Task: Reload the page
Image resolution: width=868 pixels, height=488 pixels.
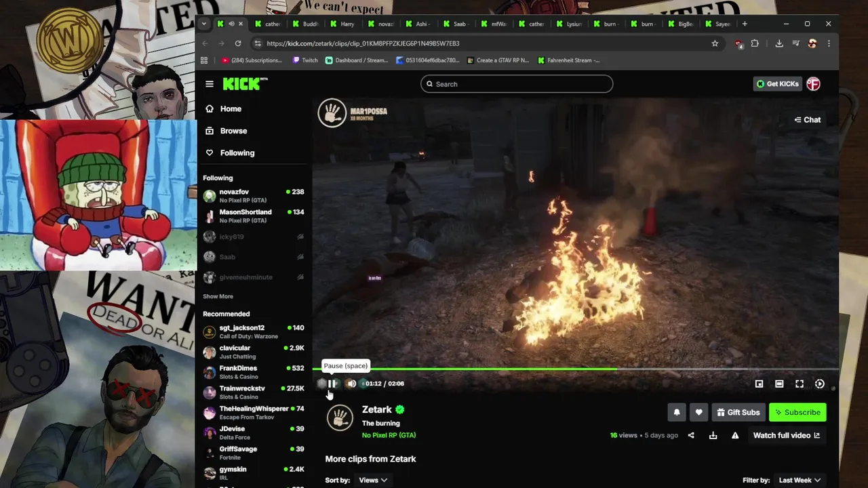Action: (x=238, y=43)
